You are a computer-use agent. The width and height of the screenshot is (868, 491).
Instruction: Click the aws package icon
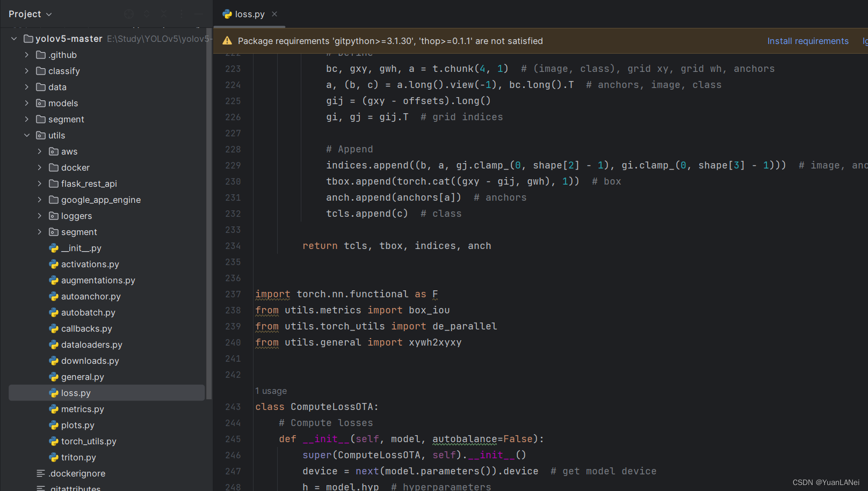(x=54, y=151)
